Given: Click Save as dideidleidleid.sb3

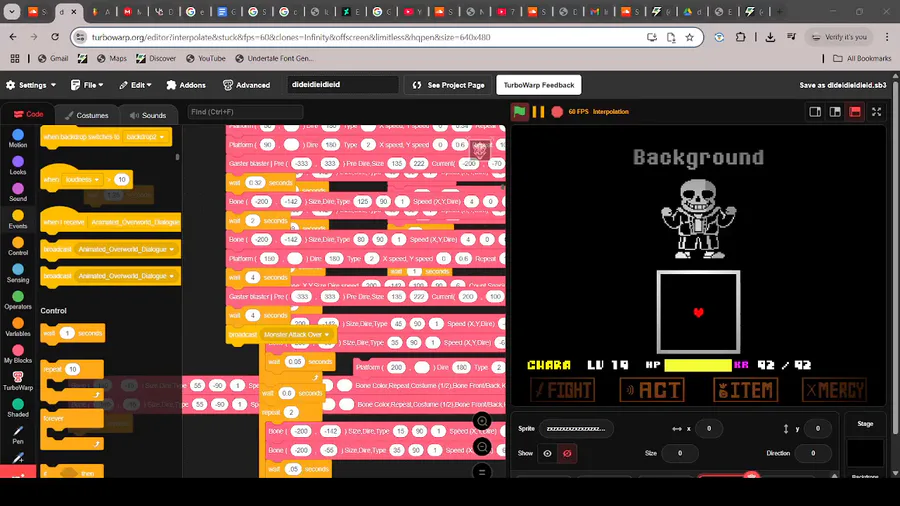Looking at the screenshot, I should (x=843, y=85).
